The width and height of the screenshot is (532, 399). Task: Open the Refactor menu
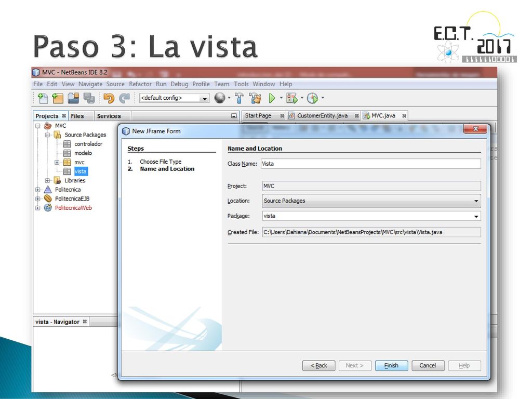pyautogui.click(x=140, y=84)
